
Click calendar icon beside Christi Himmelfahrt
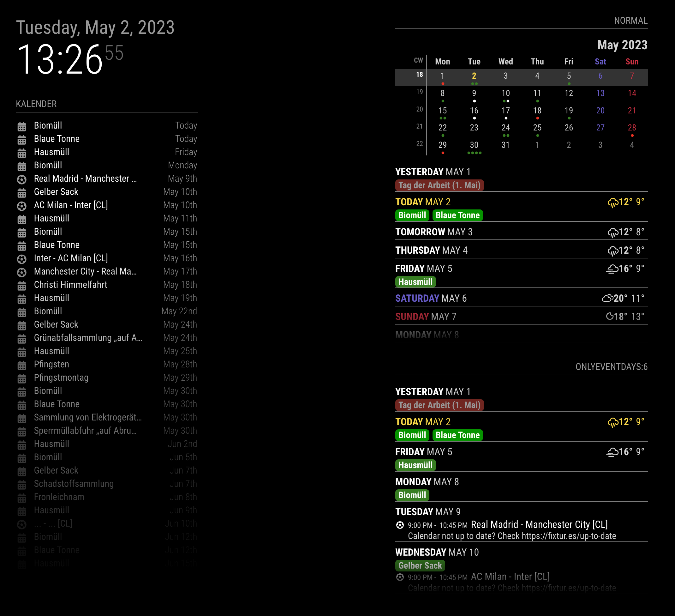pyautogui.click(x=22, y=286)
